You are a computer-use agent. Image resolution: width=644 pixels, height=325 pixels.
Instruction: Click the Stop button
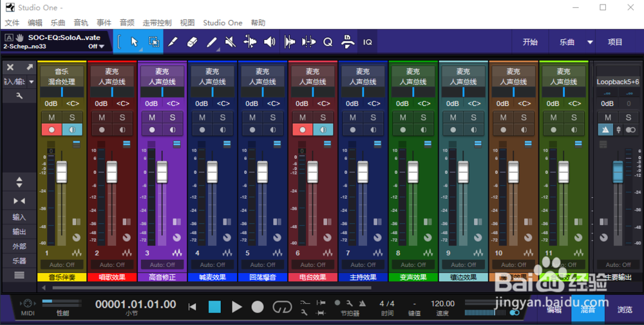pyautogui.click(x=214, y=307)
